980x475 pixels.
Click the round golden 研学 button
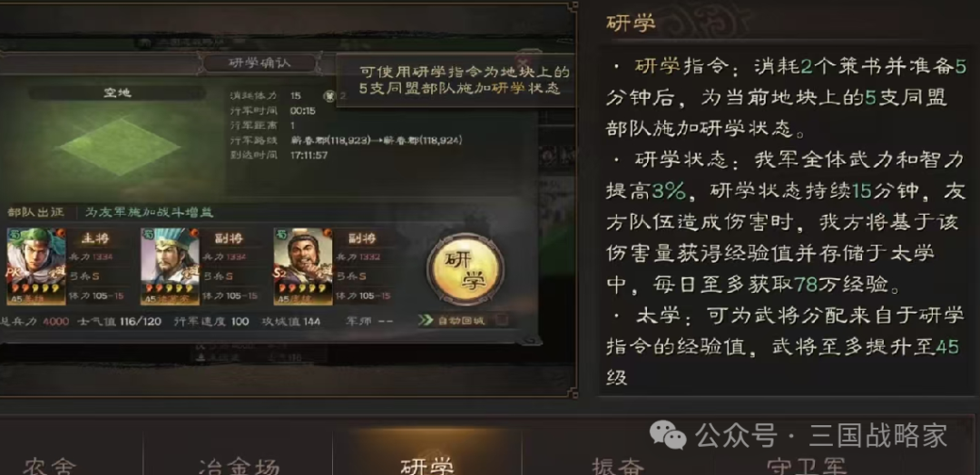click(465, 270)
